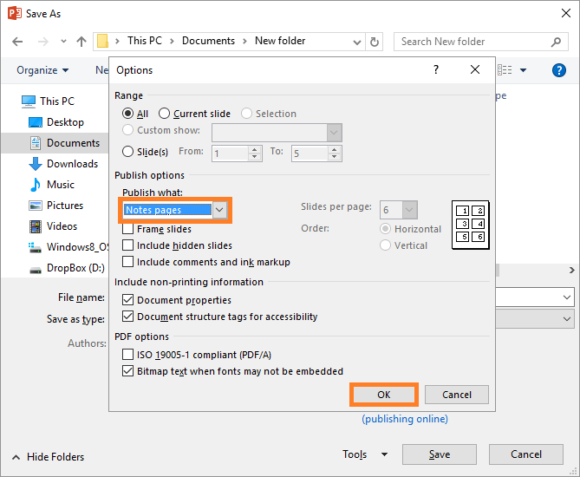Confirm Options with OK button

[384, 395]
